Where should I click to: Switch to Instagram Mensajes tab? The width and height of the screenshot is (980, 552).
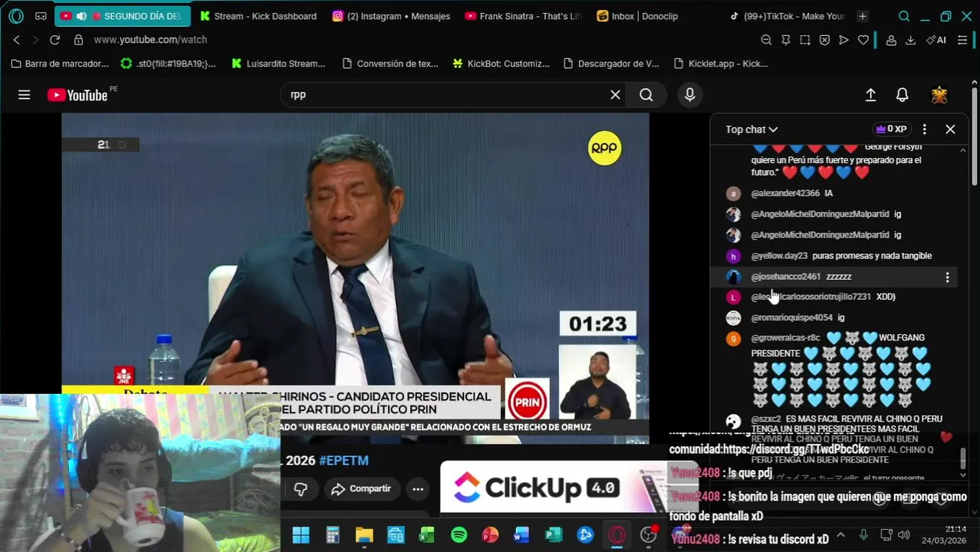click(391, 16)
